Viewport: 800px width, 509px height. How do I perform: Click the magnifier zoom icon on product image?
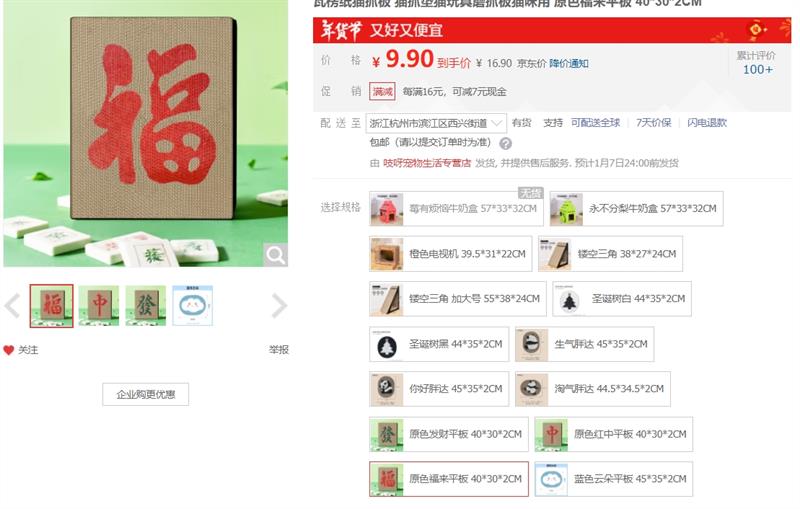pyautogui.click(x=276, y=254)
